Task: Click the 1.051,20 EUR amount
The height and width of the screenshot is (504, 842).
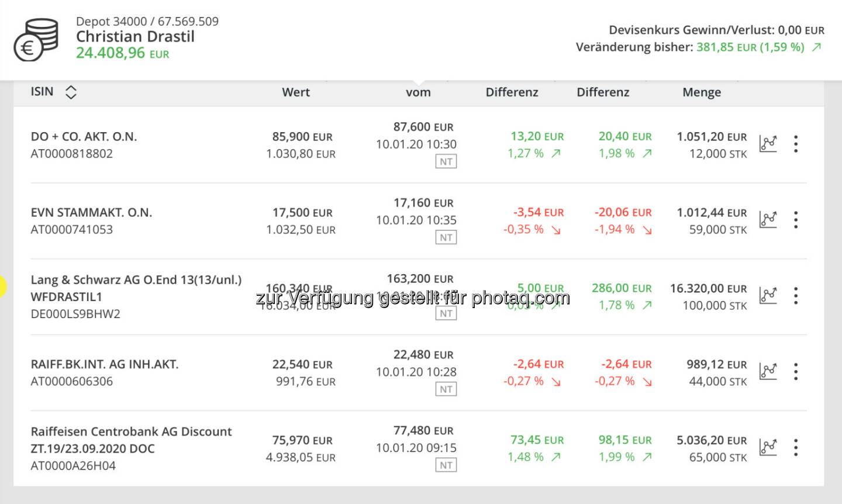Action: (x=712, y=137)
